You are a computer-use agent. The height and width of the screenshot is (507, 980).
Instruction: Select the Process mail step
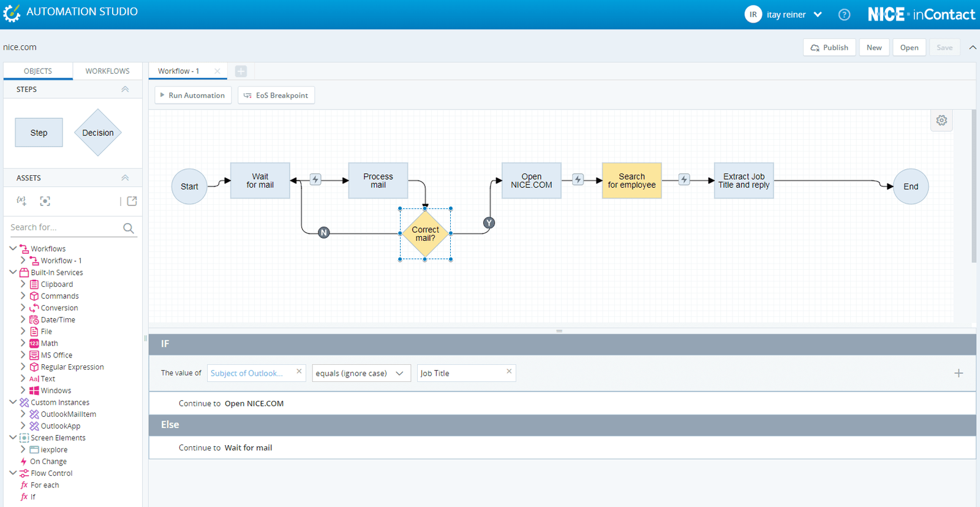pyautogui.click(x=378, y=180)
